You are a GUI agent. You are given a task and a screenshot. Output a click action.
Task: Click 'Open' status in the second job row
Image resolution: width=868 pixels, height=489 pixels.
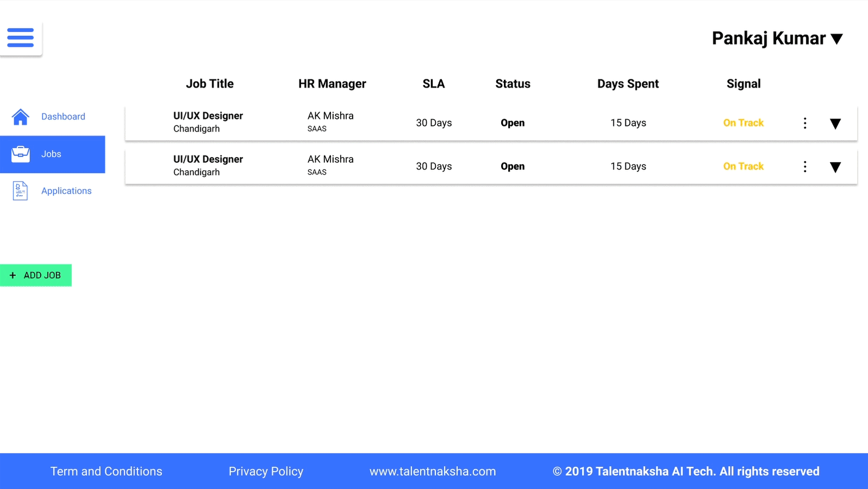click(513, 166)
